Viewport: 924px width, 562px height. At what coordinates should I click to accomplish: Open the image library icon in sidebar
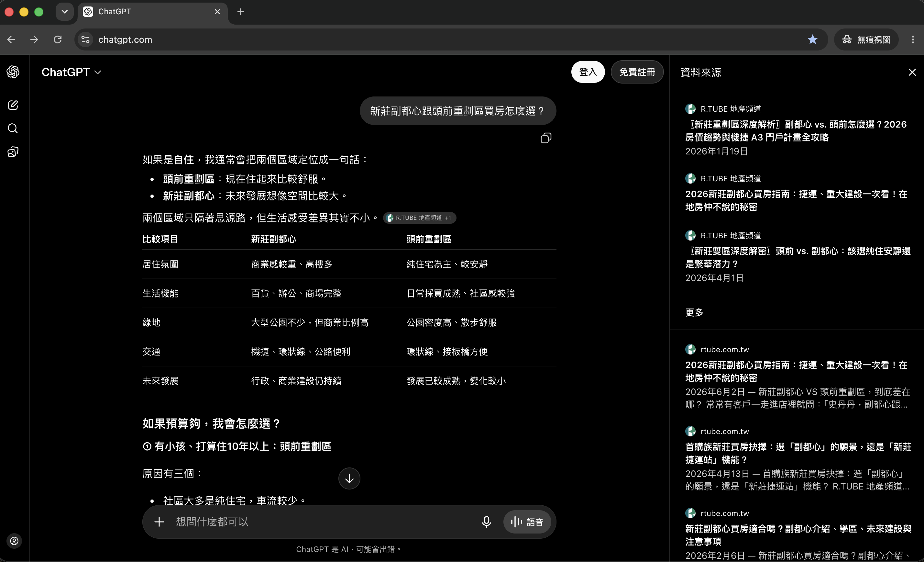point(13,152)
